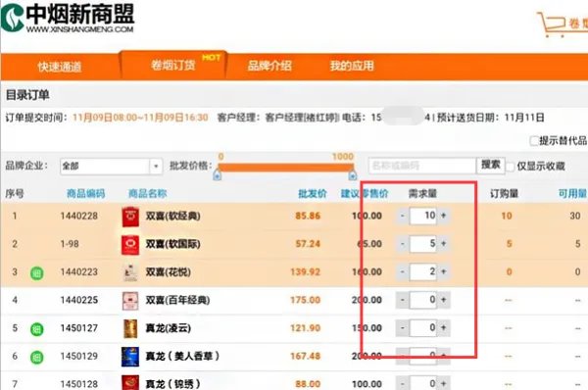The height and width of the screenshot is (390, 588).
Task: Click left handle of price slider
Action: 218,175
